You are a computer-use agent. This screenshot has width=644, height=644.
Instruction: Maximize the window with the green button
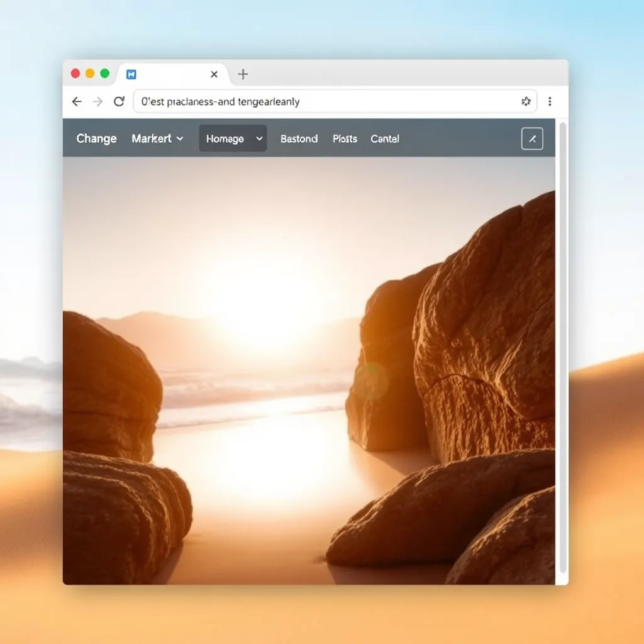[x=104, y=74]
